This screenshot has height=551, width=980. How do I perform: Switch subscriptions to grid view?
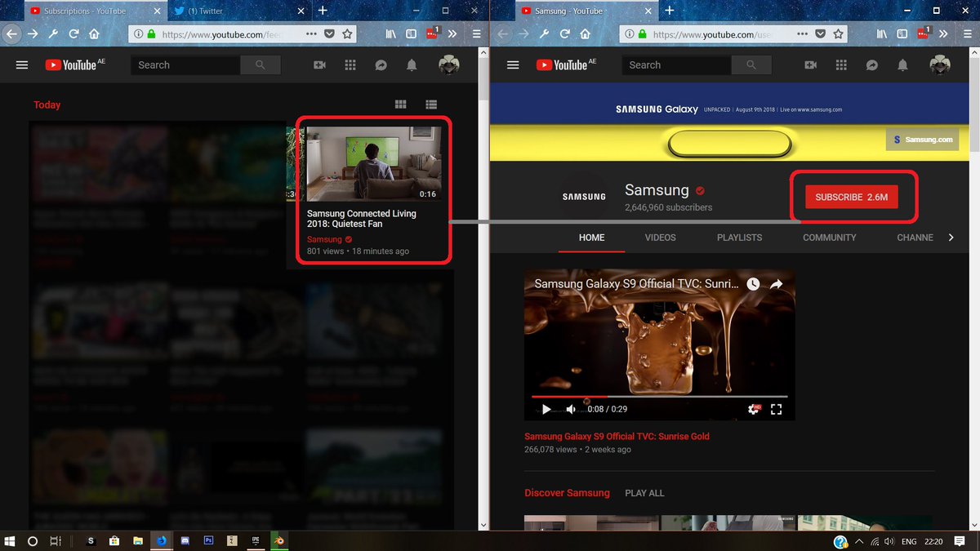coord(400,104)
